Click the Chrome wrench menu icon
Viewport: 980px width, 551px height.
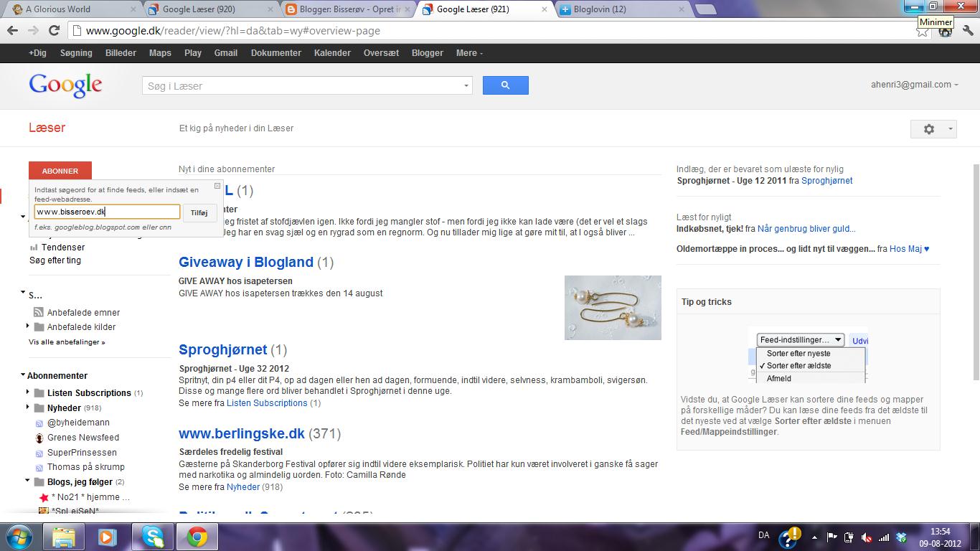point(969,31)
